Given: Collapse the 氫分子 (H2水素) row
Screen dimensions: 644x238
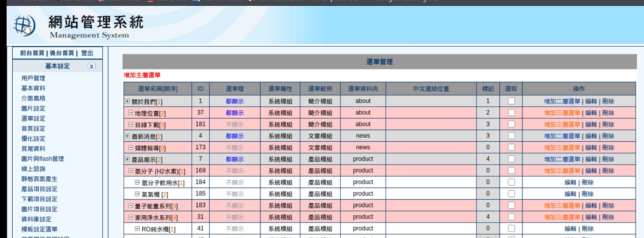Looking at the screenshot, I should (131, 171).
